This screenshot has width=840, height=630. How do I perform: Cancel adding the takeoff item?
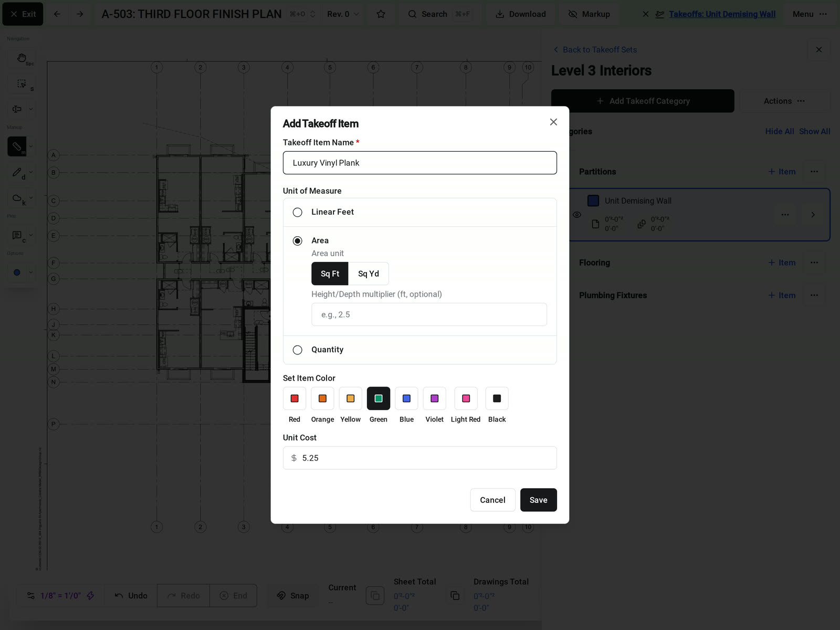point(492,500)
